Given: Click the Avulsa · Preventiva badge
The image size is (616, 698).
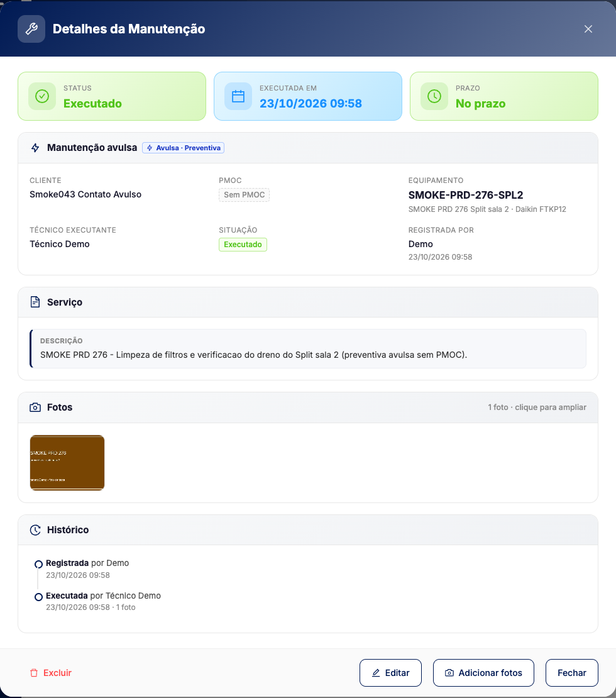Looking at the screenshot, I should pos(184,148).
